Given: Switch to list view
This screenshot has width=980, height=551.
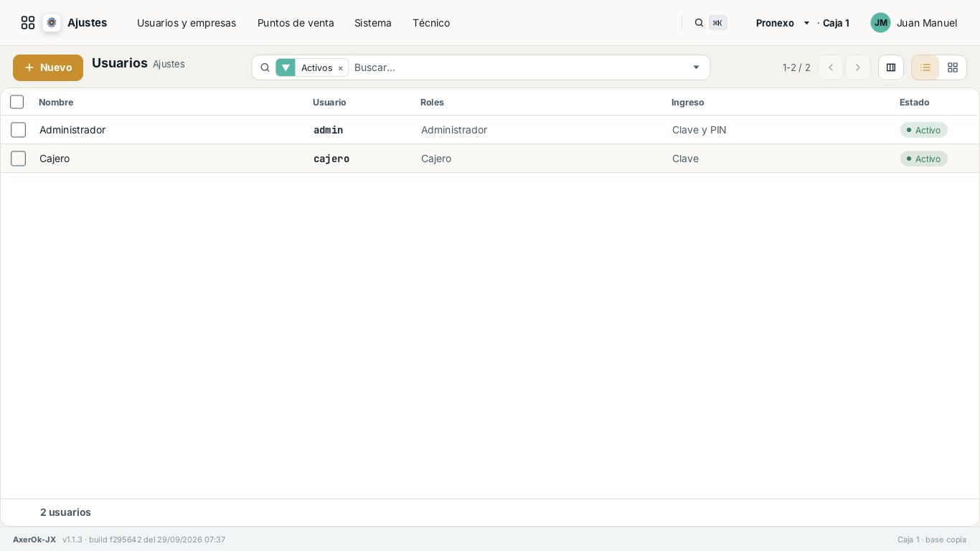Looking at the screenshot, I should [x=925, y=67].
